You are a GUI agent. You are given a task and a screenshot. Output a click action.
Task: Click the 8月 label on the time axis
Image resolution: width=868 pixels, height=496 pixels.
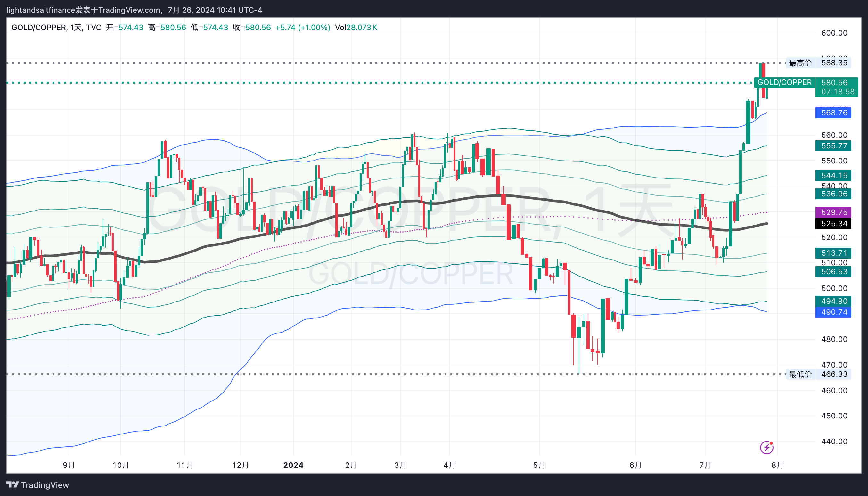tap(777, 465)
